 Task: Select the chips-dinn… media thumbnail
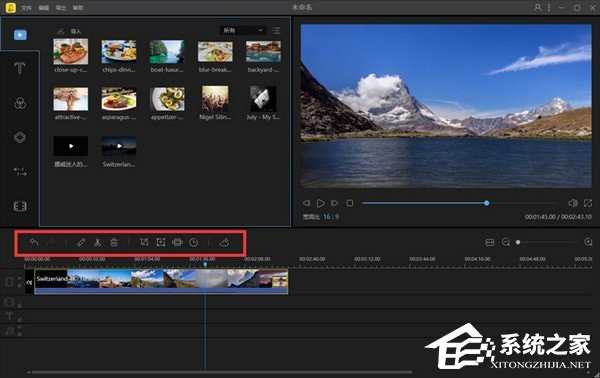pos(119,52)
